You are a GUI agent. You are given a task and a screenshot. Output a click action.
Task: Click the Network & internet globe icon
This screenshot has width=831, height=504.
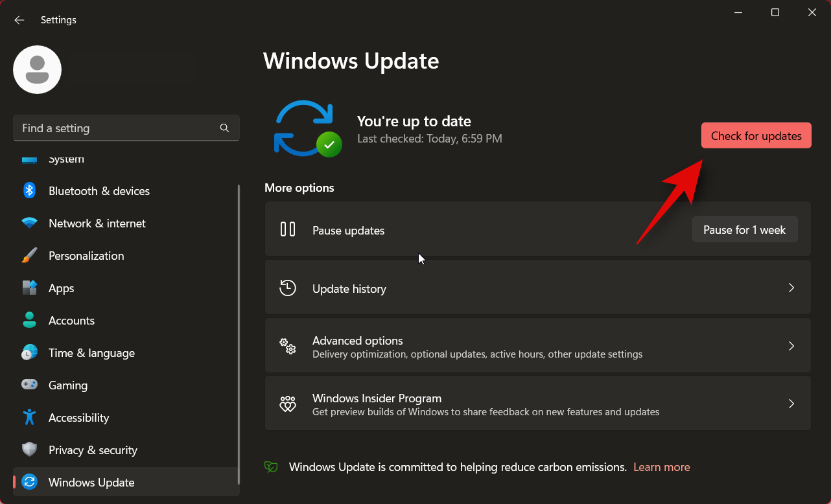pyautogui.click(x=29, y=223)
